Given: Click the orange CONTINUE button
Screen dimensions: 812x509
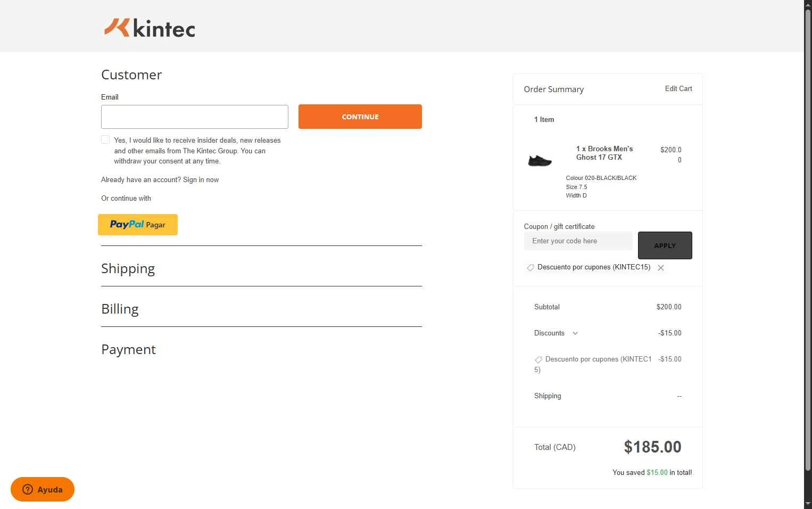Looking at the screenshot, I should [360, 117].
